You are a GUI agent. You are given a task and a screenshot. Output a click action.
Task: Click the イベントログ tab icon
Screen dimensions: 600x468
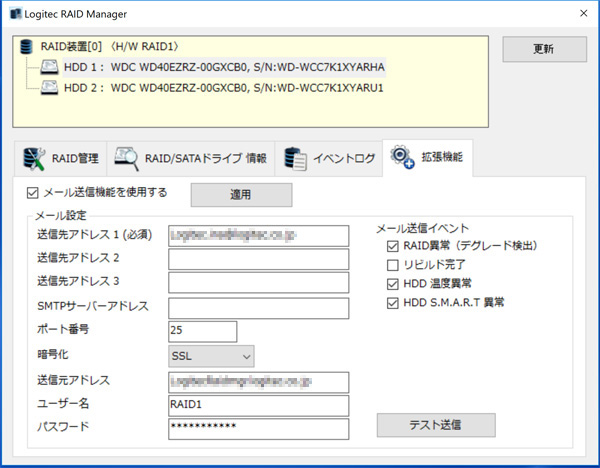click(295, 158)
